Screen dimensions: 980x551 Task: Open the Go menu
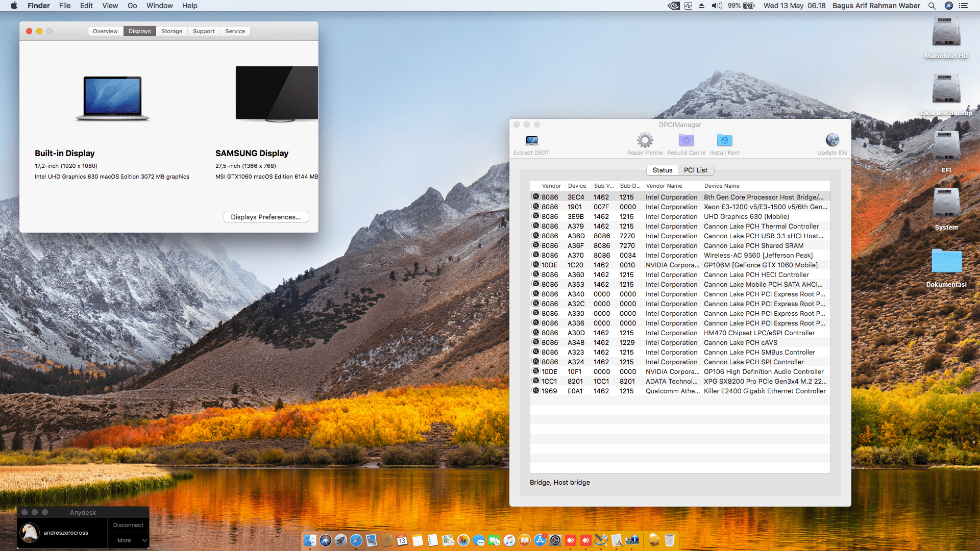coord(132,6)
